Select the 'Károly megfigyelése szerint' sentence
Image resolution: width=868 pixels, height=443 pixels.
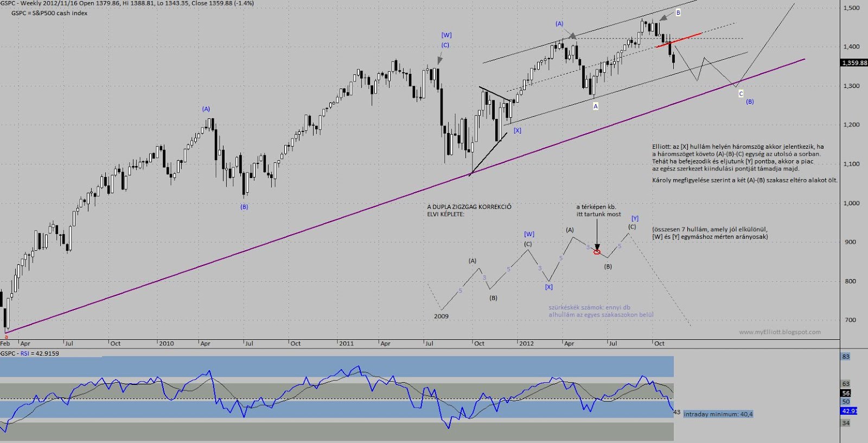point(744,180)
